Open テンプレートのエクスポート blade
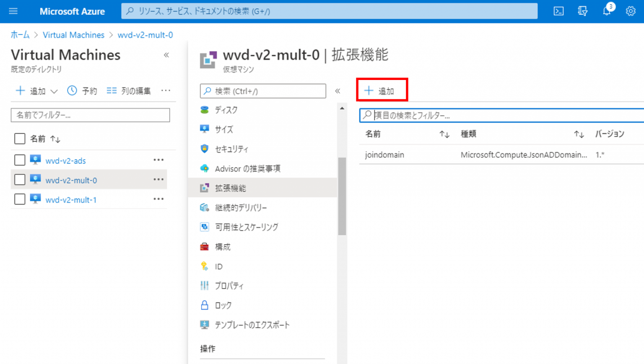This screenshot has width=644, height=364. point(252,325)
